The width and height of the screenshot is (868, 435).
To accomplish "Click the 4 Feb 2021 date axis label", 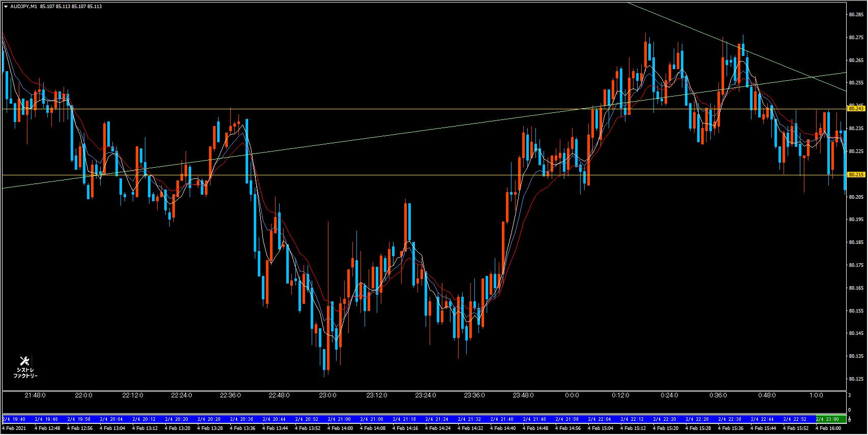I will click(x=14, y=428).
